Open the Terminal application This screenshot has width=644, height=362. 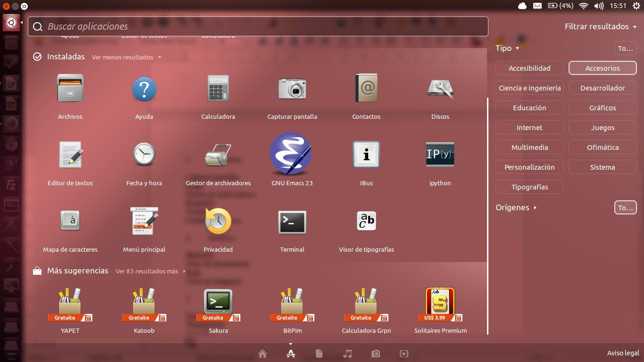(292, 222)
